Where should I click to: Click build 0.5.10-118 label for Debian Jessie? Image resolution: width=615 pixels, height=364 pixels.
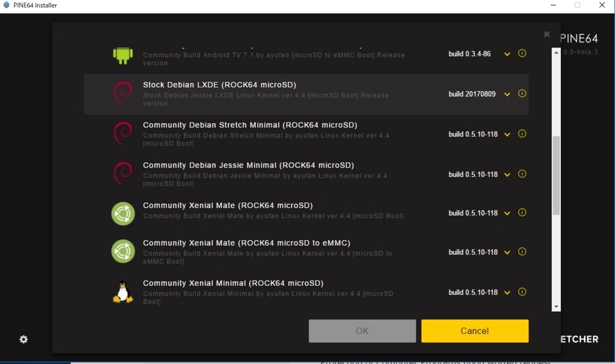click(473, 175)
